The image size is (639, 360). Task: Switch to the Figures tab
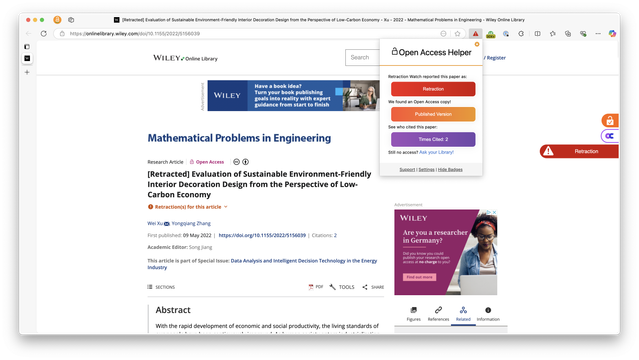pyautogui.click(x=414, y=314)
